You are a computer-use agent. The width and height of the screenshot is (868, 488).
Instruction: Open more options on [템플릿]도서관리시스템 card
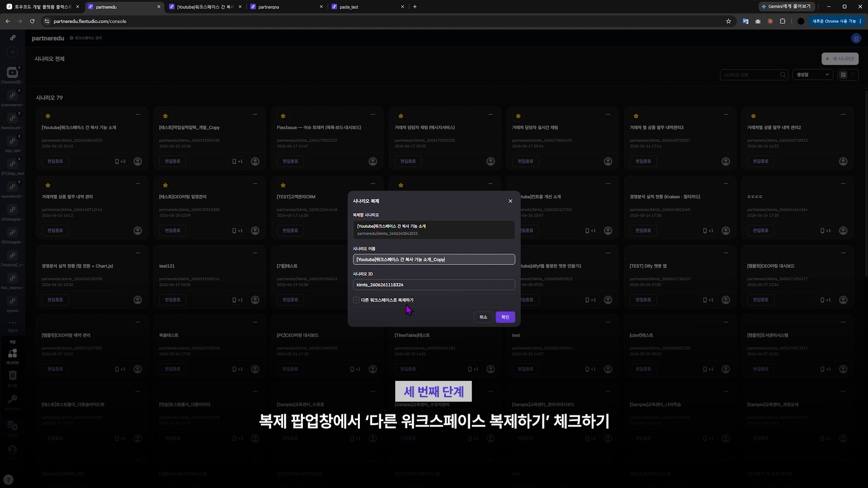843,322
